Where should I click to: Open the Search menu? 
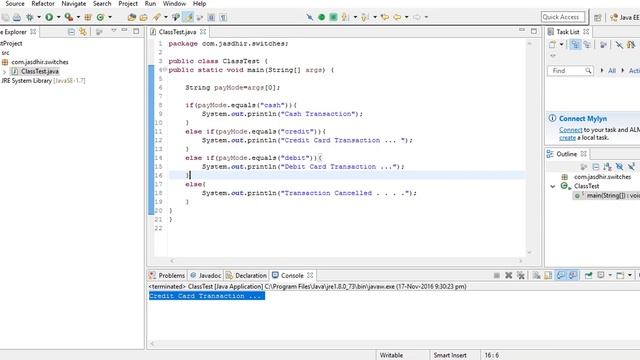(102, 4)
